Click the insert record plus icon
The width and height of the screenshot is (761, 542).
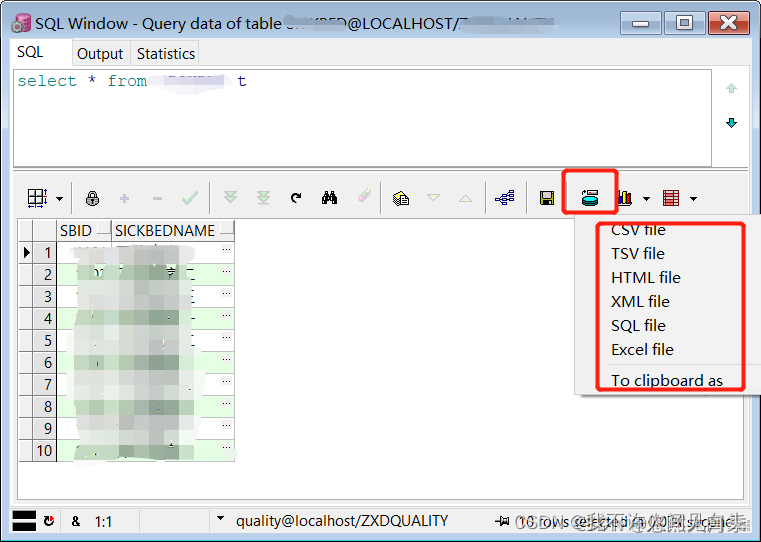coord(124,198)
